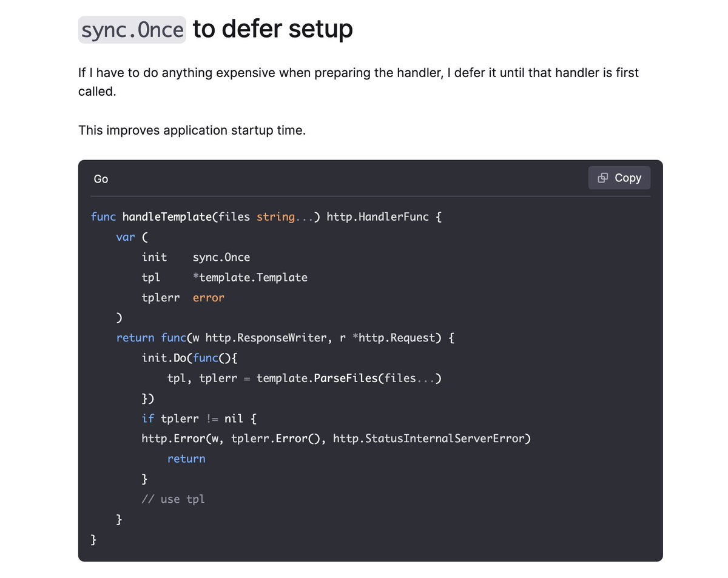Click the 'func handleTemplate' code line

coord(266,217)
